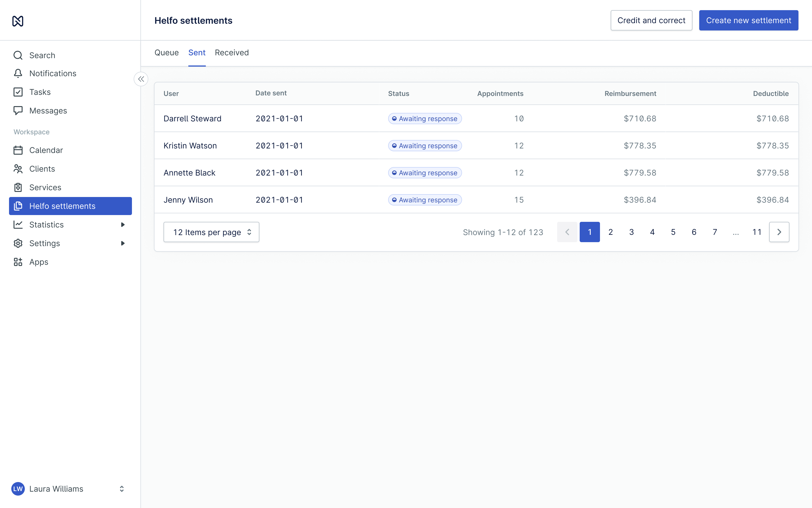Viewport: 812px width, 508px height.
Task: Jump to page 11
Action: pos(757,232)
